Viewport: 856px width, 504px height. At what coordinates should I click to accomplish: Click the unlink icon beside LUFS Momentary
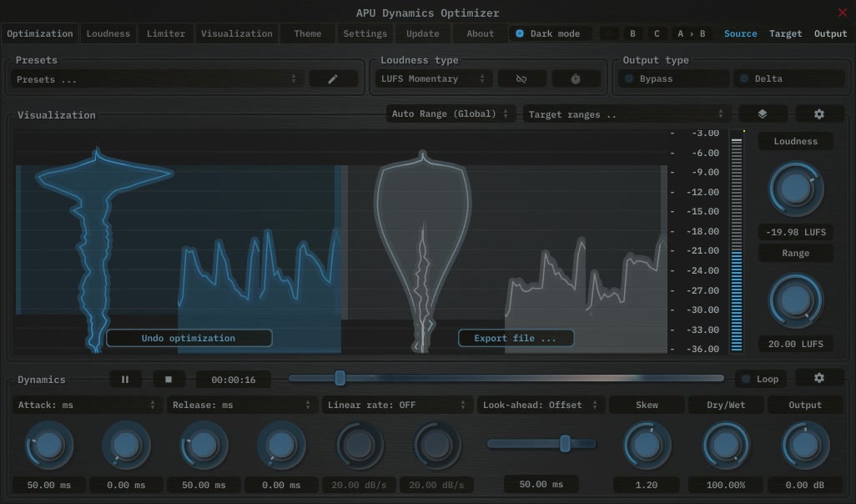(x=521, y=79)
